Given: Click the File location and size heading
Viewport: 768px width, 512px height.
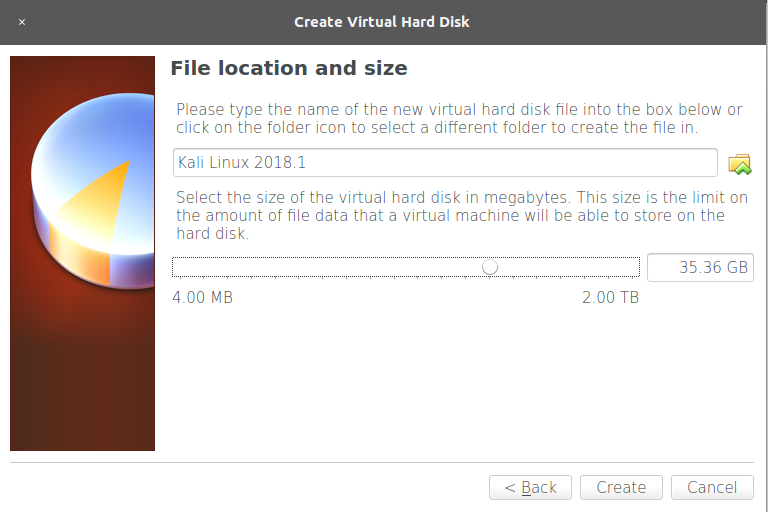Looking at the screenshot, I should pos(288,68).
